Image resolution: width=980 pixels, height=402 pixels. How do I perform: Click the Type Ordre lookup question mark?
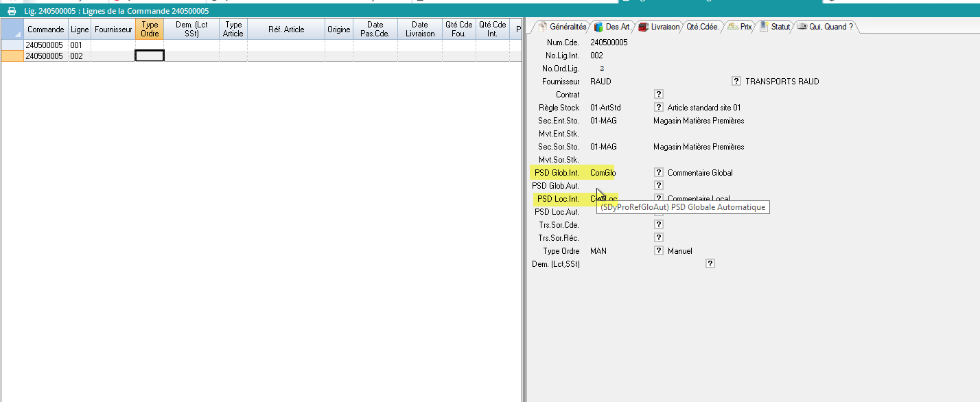658,250
